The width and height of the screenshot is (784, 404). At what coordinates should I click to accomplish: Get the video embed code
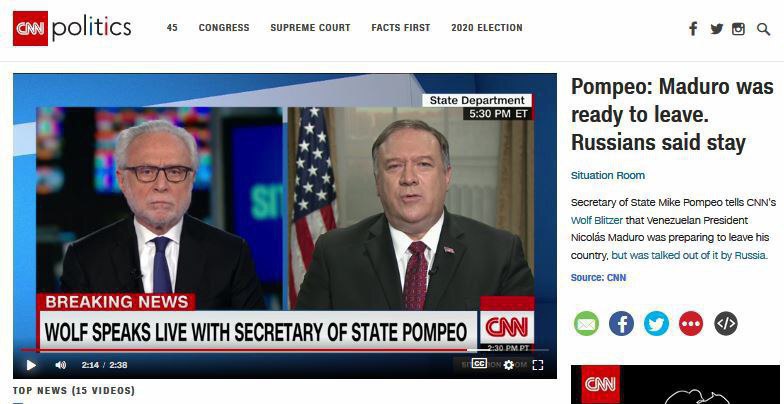[726, 324]
